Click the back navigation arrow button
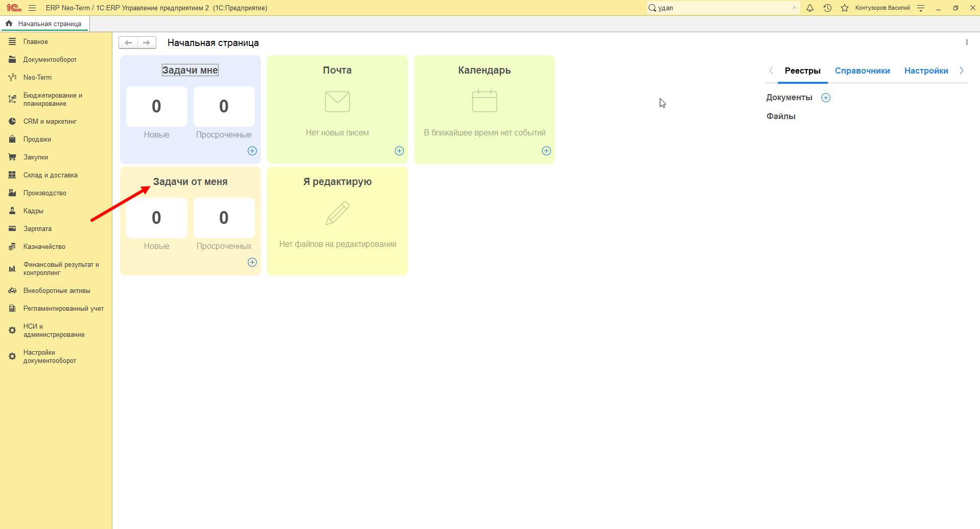The image size is (980, 529). pos(129,42)
